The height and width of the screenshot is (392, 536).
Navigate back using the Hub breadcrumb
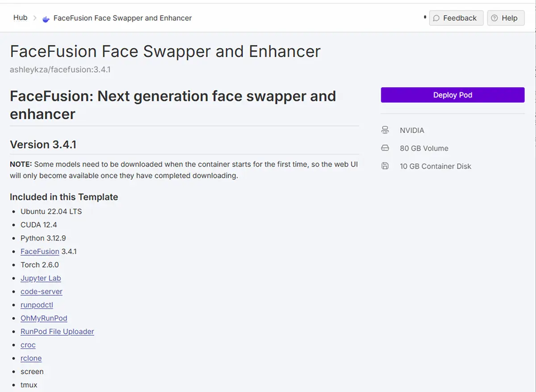tap(20, 17)
